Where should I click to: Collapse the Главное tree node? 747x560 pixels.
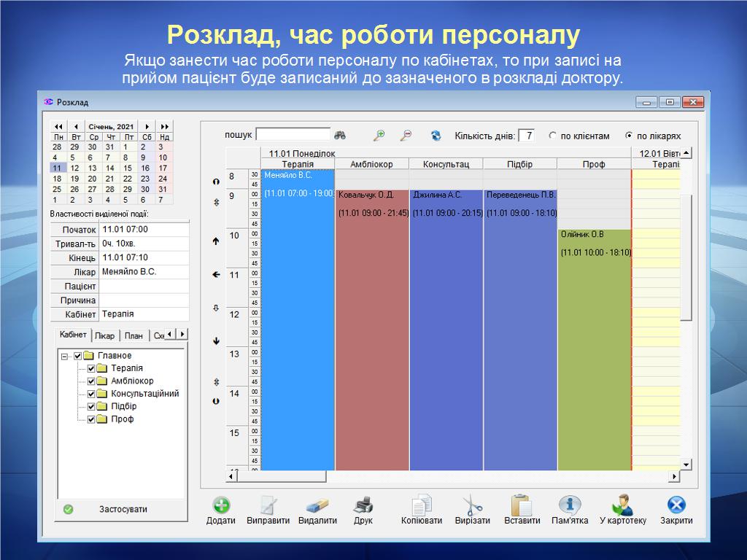pos(65,356)
